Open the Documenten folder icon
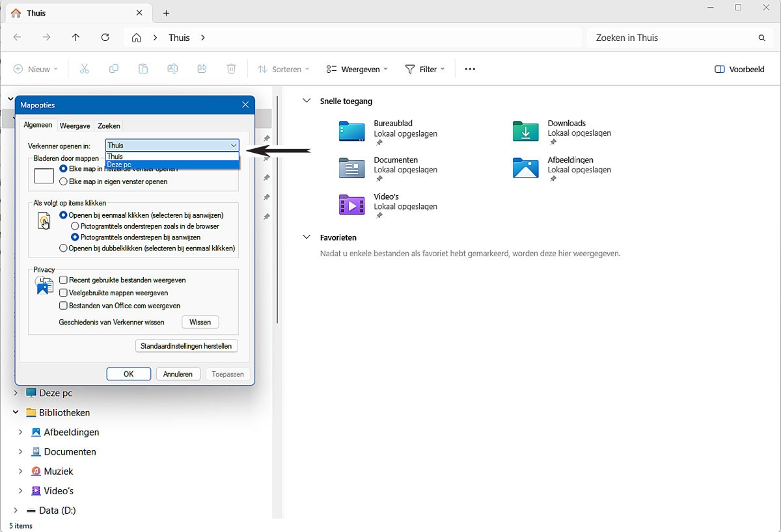781x532 pixels. point(352,168)
